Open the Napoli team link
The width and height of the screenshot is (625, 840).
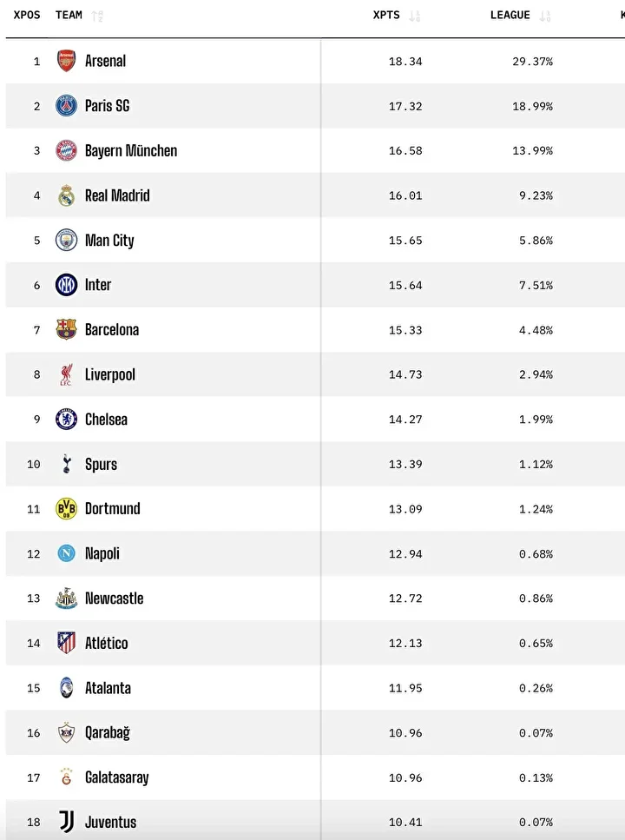click(102, 554)
